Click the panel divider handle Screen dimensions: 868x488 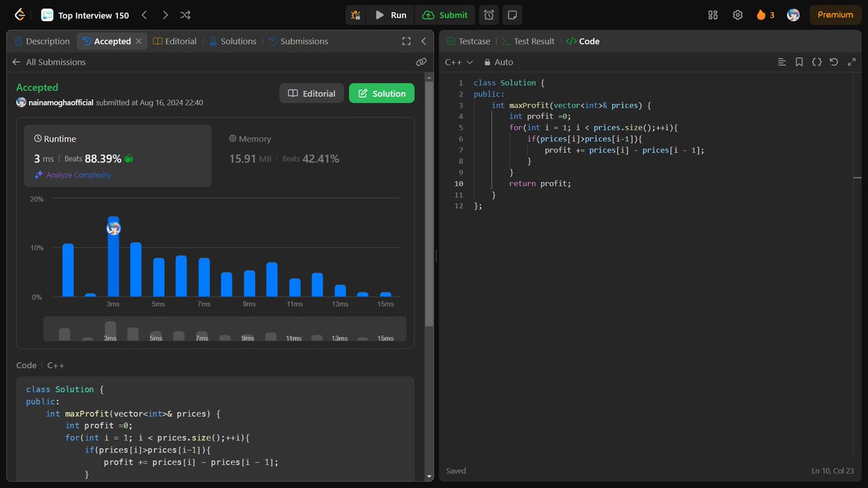pyautogui.click(x=436, y=257)
